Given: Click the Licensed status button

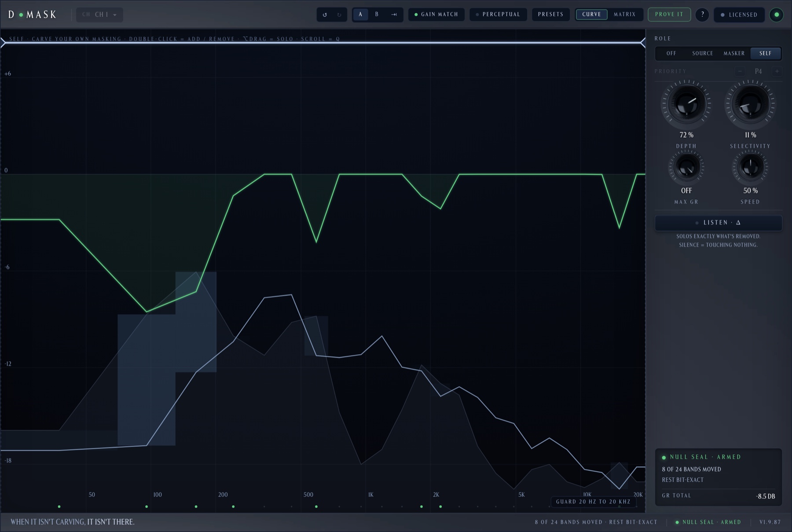Looking at the screenshot, I should [x=739, y=15].
